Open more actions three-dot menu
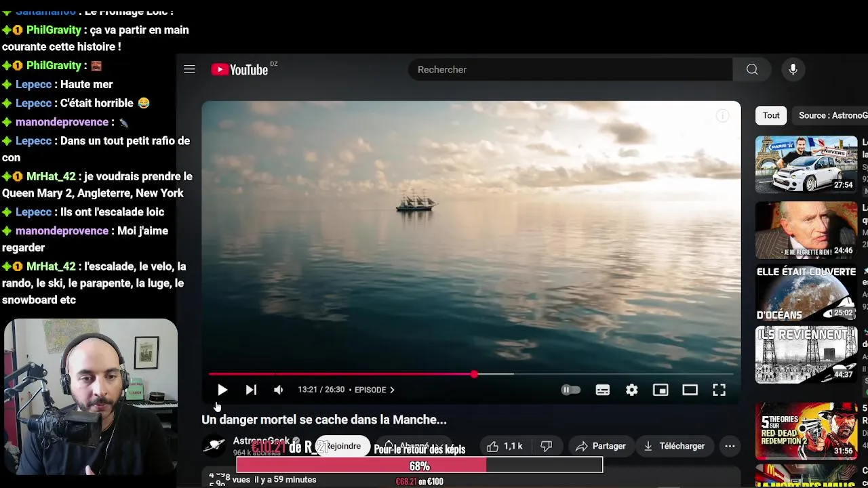868x488 pixels. click(730, 446)
